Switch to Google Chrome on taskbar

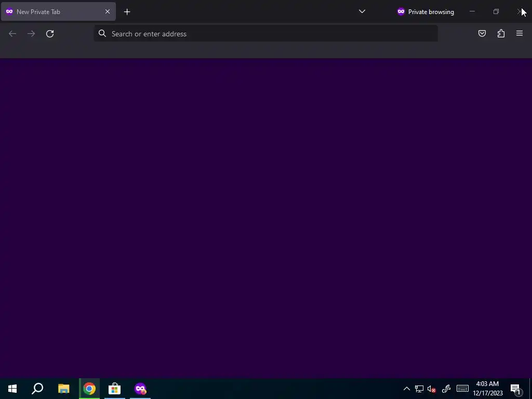pyautogui.click(x=89, y=389)
